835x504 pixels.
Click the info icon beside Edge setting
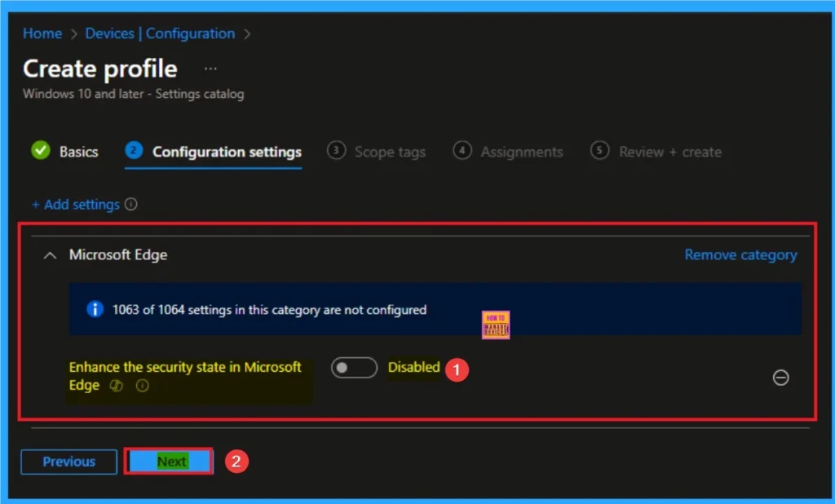tap(142, 385)
